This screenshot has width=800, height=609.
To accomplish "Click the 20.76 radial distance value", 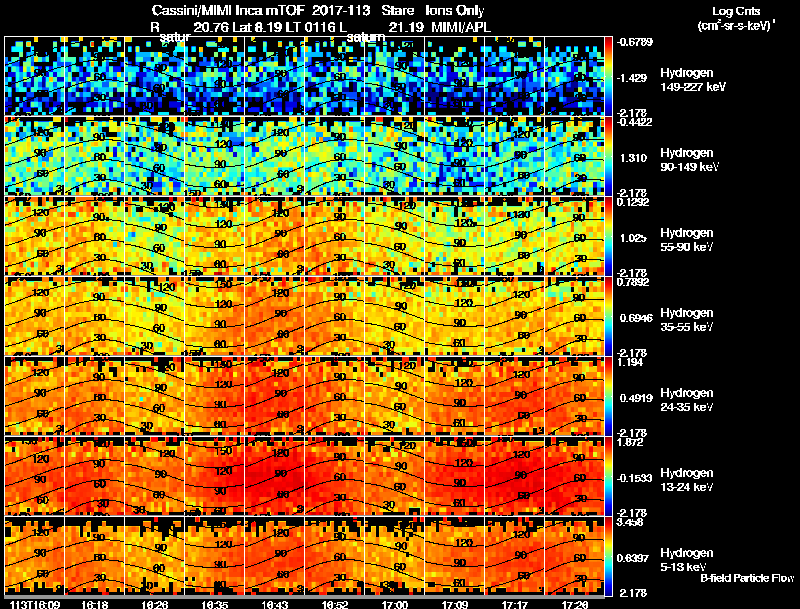I will click(x=211, y=27).
